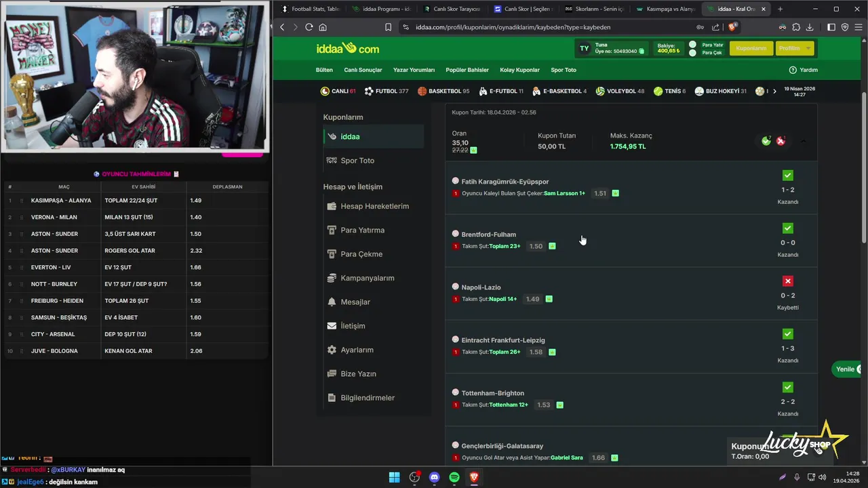Image resolution: width=868 pixels, height=488 pixels.
Task: Click the browser address bar URL
Action: [513, 27]
